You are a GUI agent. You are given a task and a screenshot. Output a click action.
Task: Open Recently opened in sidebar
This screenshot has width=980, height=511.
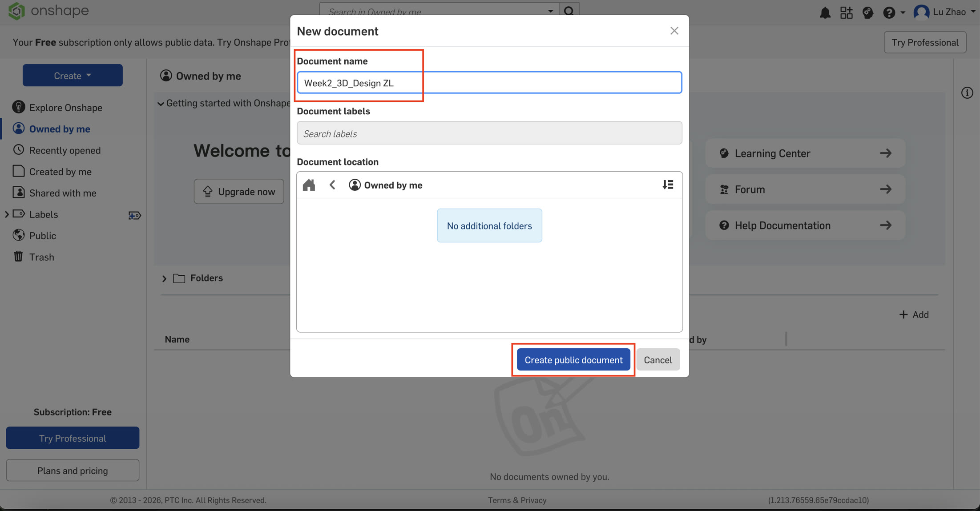click(65, 150)
